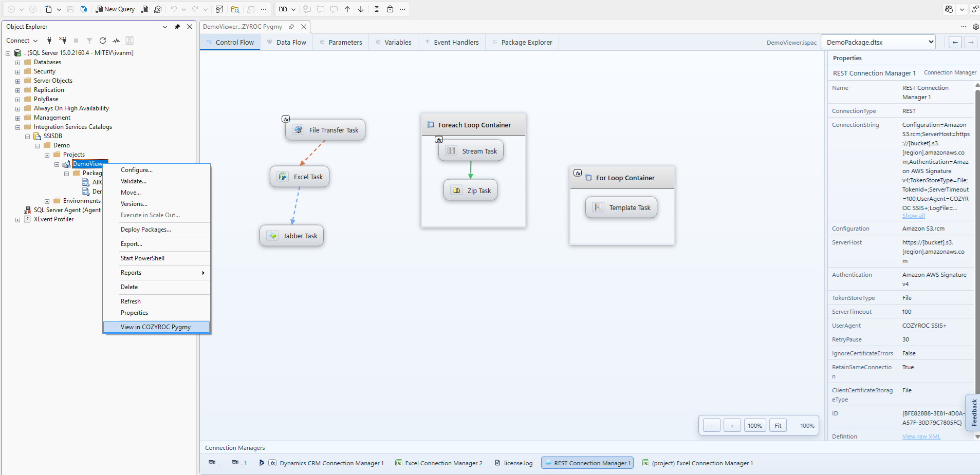
Task: Select the Stream Task node
Action: point(471,151)
